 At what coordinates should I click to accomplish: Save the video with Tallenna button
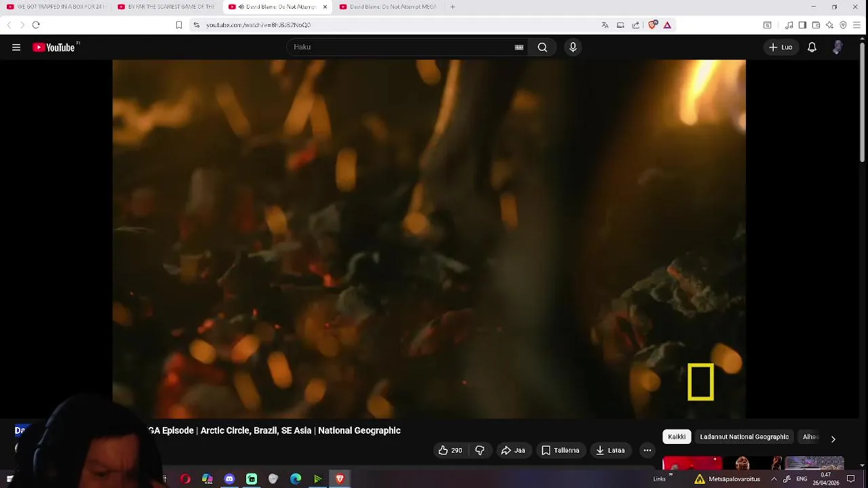[560, 450]
